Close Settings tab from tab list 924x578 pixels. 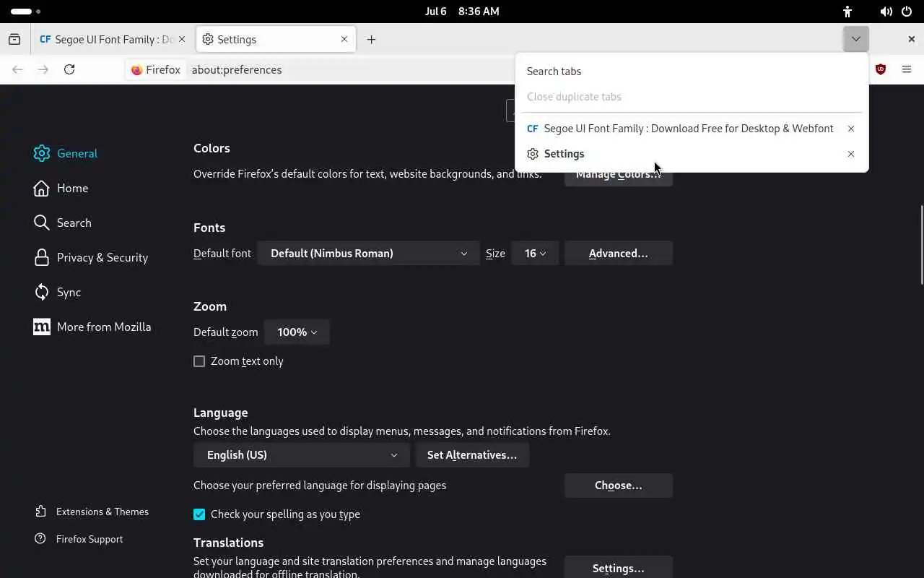click(851, 154)
